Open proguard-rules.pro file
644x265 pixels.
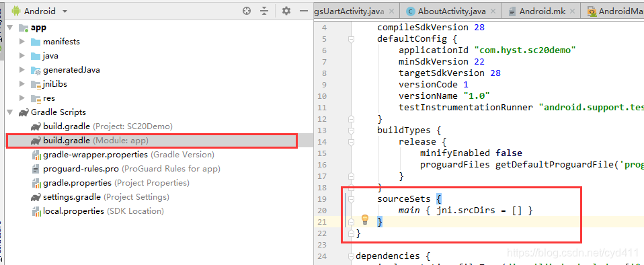[x=132, y=168]
